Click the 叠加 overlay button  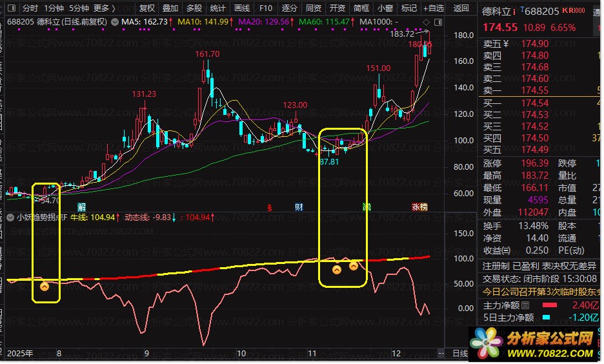coord(170,8)
